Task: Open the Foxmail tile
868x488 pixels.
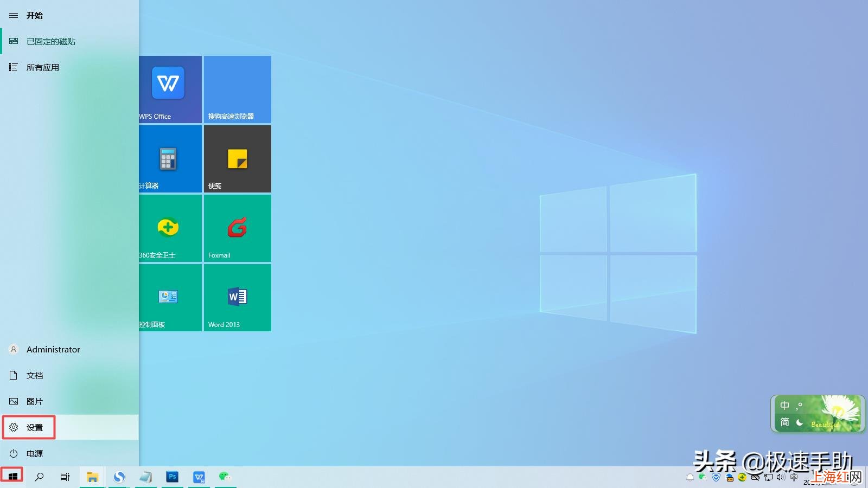Action: [238, 228]
